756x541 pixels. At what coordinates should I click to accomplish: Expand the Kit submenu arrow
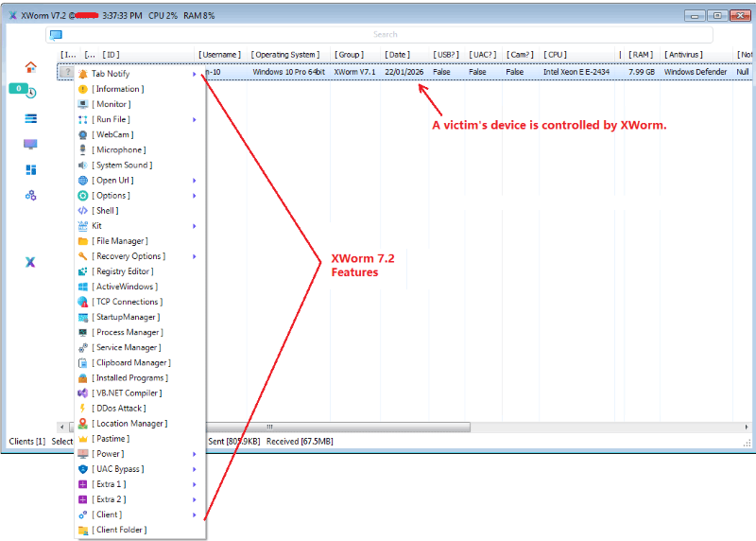[x=195, y=226]
